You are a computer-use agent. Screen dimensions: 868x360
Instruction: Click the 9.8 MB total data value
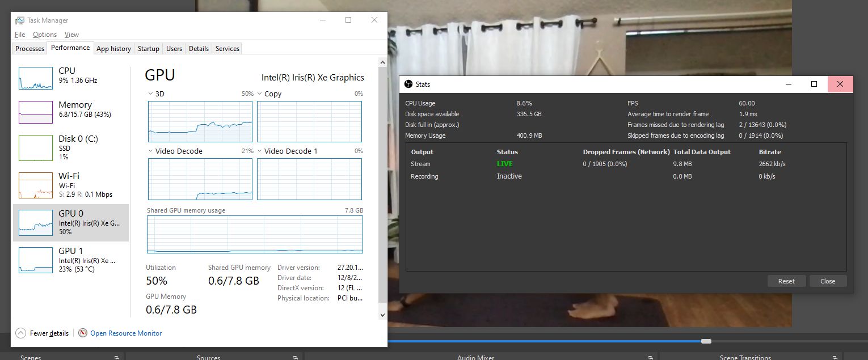[x=682, y=164]
